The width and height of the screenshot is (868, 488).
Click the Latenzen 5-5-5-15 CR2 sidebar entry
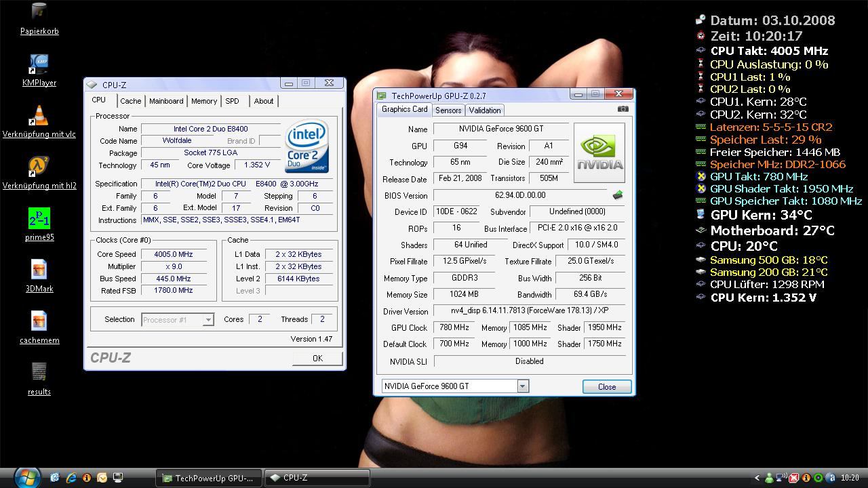(771, 127)
